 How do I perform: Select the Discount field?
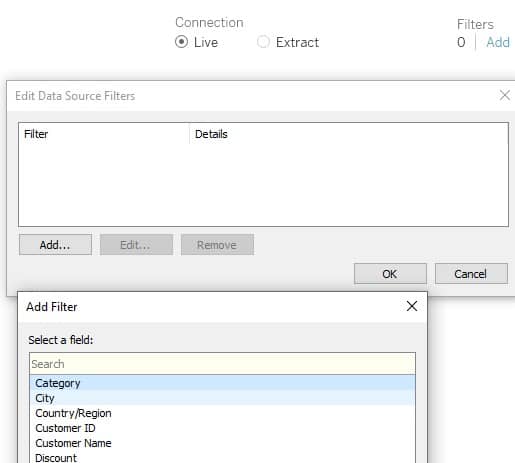click(222, 457)
